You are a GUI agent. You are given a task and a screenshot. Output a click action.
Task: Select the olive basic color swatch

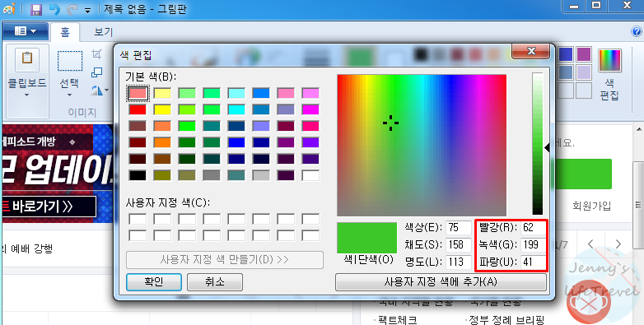pos(162,175)
